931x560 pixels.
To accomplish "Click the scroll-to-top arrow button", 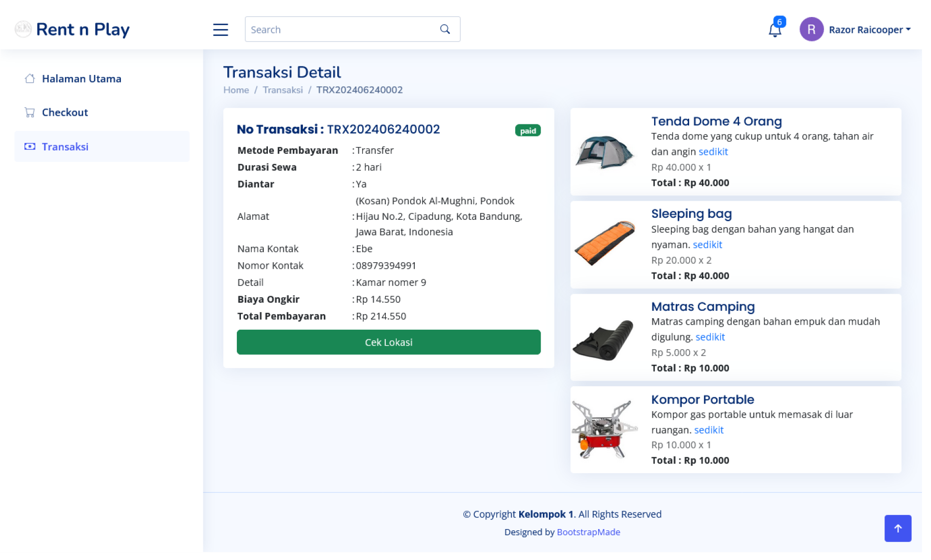I will [x=898, y=528].
